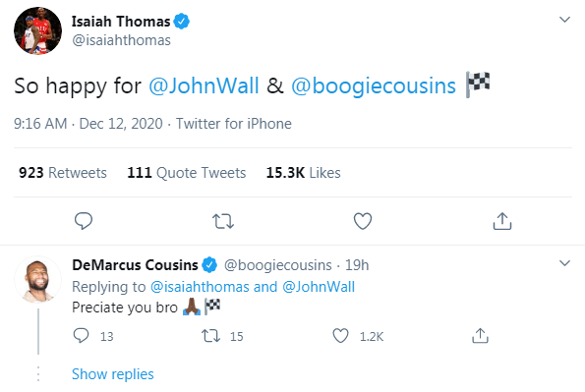View the 15.3K Likes list
Image resolution: width=585 pixels, height=392 pixels.
(x=304, y=173)
